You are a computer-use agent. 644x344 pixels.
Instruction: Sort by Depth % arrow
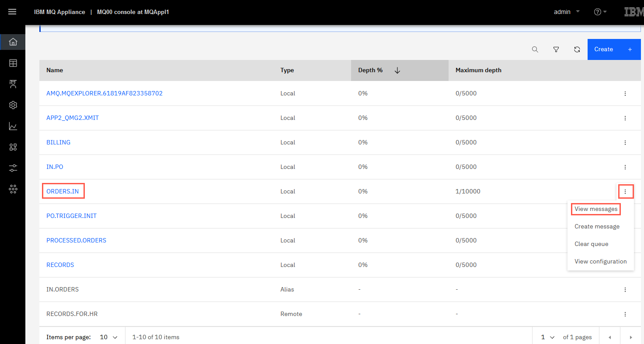[x=397, y=70]
